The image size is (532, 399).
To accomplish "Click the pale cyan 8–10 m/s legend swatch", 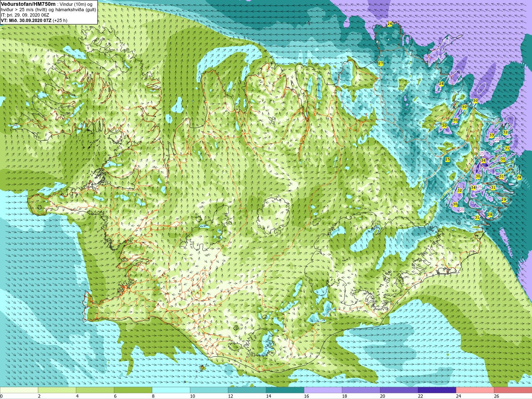I will [171, 390].
